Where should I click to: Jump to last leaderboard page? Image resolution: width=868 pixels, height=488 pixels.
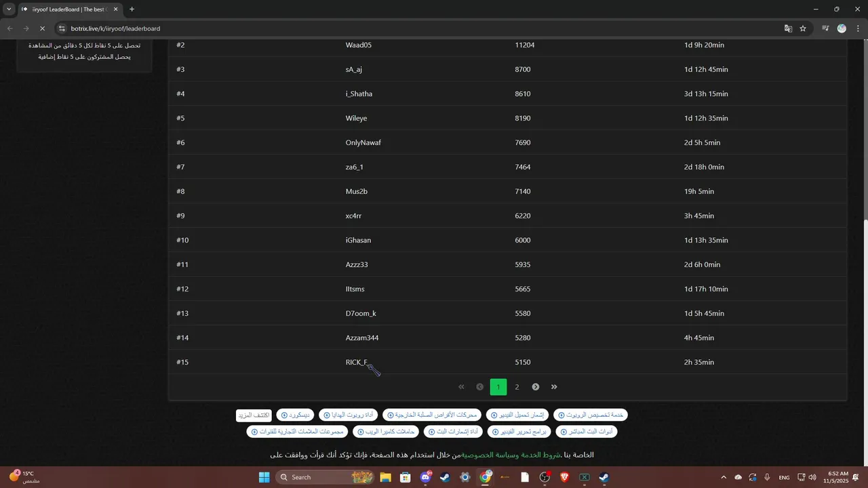coord(554,387)
